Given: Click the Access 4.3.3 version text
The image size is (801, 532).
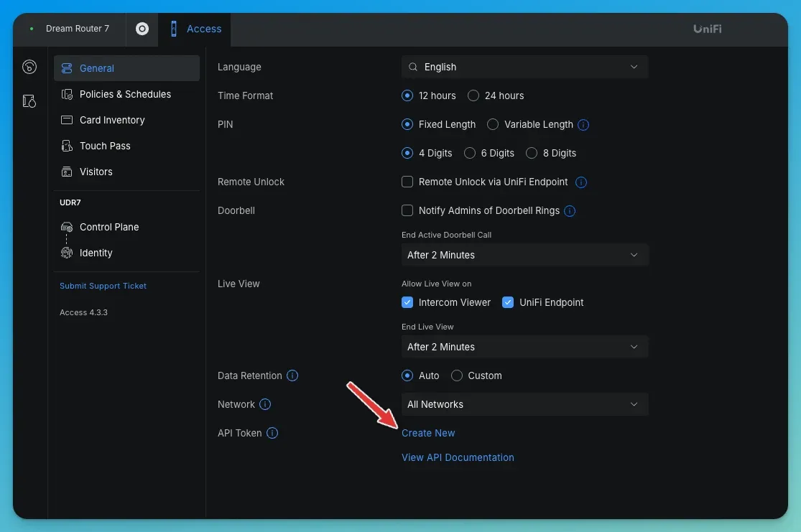Looking at the screenshot, I should (84, 312).
